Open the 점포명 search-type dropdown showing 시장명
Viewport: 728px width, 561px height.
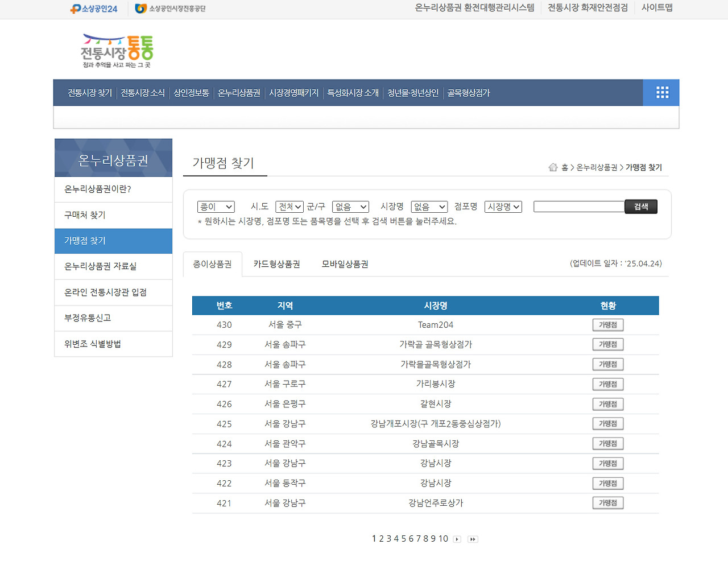[x=503, y=207]
